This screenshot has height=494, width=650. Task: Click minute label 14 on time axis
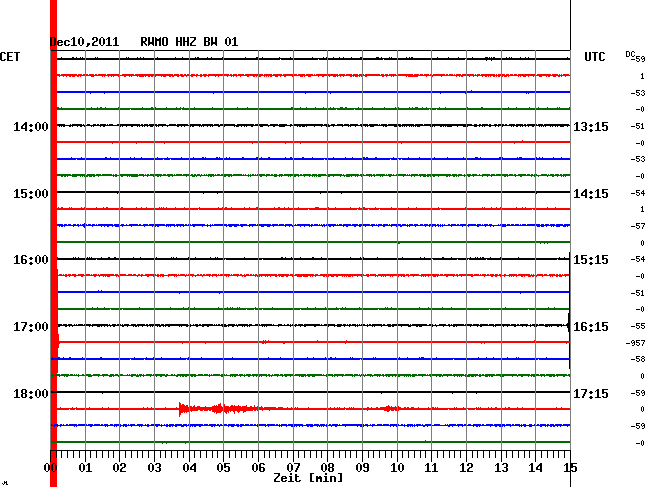pyautogui.click(x=535, y=468)
